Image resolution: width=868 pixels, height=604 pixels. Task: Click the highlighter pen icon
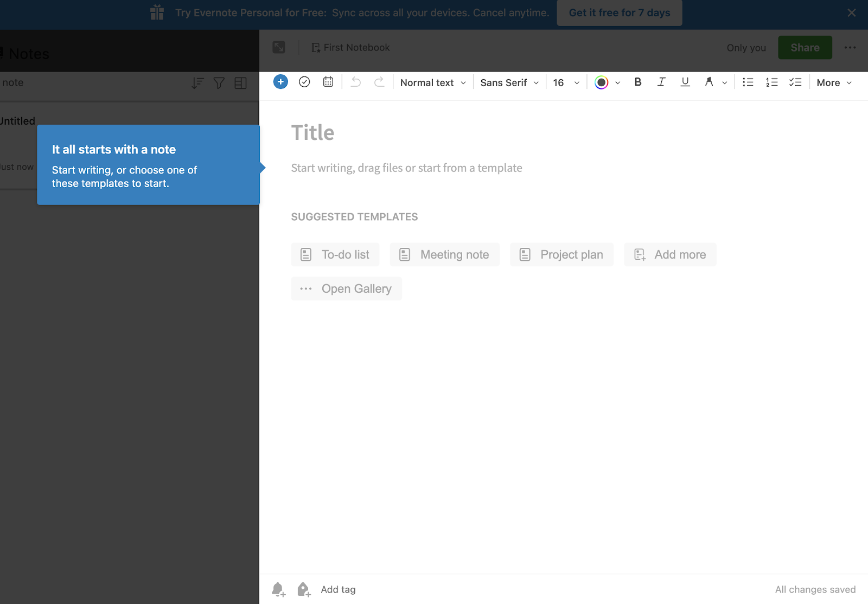(709, 82)
